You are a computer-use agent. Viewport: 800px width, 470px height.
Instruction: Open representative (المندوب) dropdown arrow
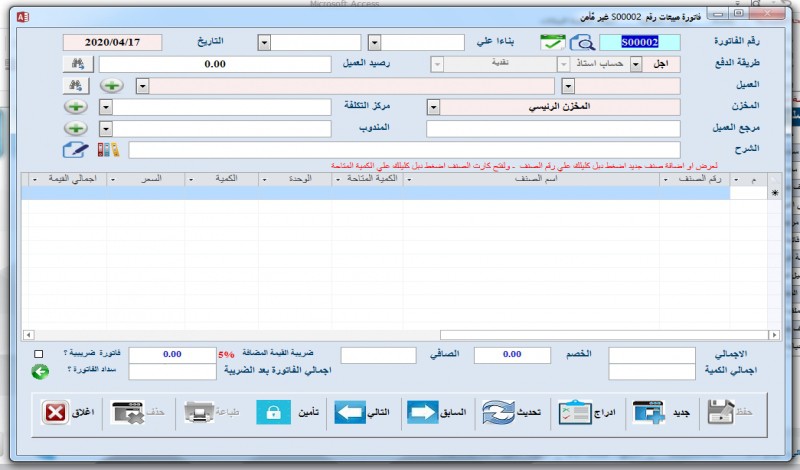tap(105, 129)
